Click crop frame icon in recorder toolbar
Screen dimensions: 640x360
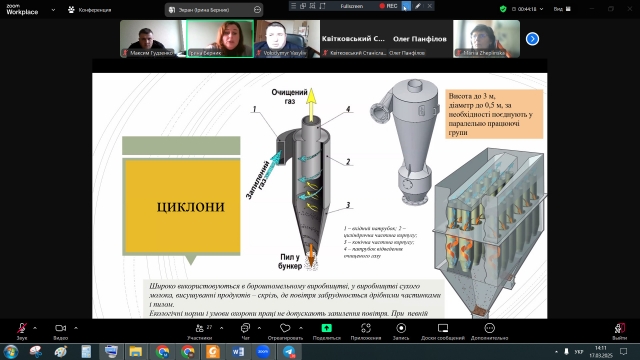[322, 6]
